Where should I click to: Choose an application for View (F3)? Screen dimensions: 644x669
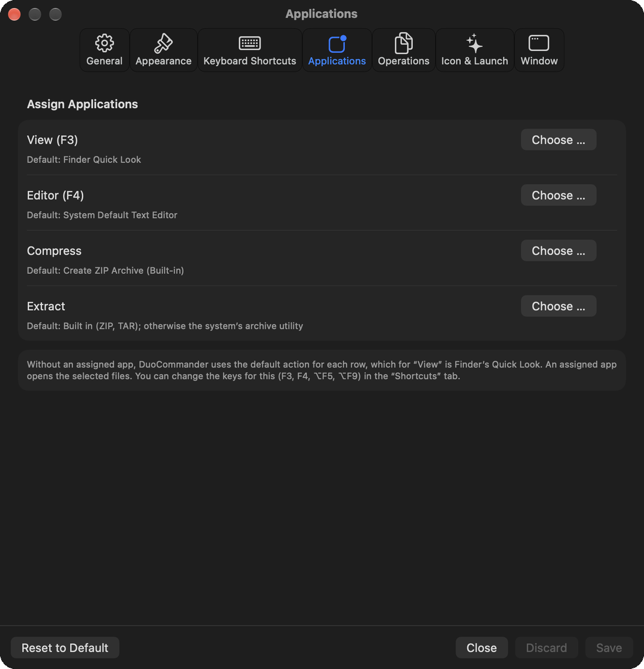558,139
